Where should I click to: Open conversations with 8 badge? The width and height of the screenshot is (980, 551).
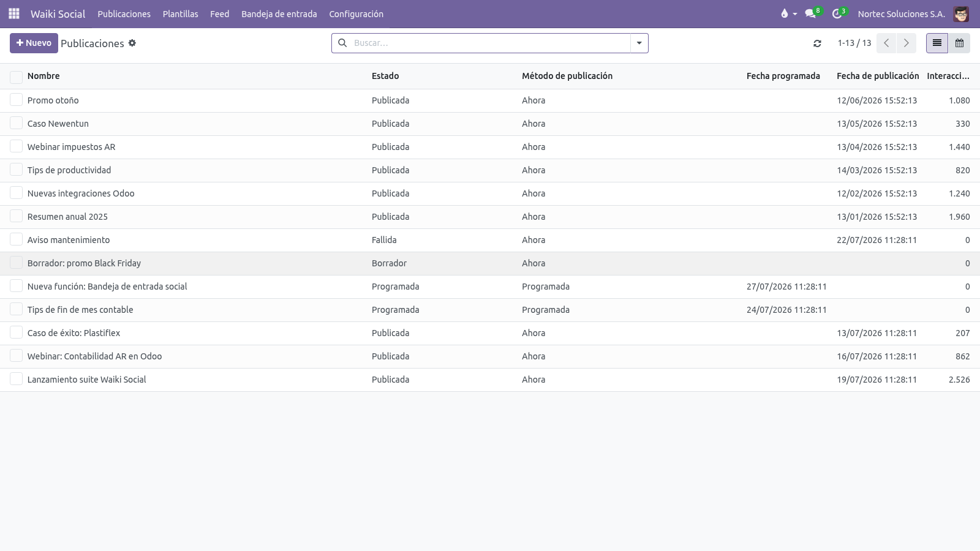(x=813, y=13)
